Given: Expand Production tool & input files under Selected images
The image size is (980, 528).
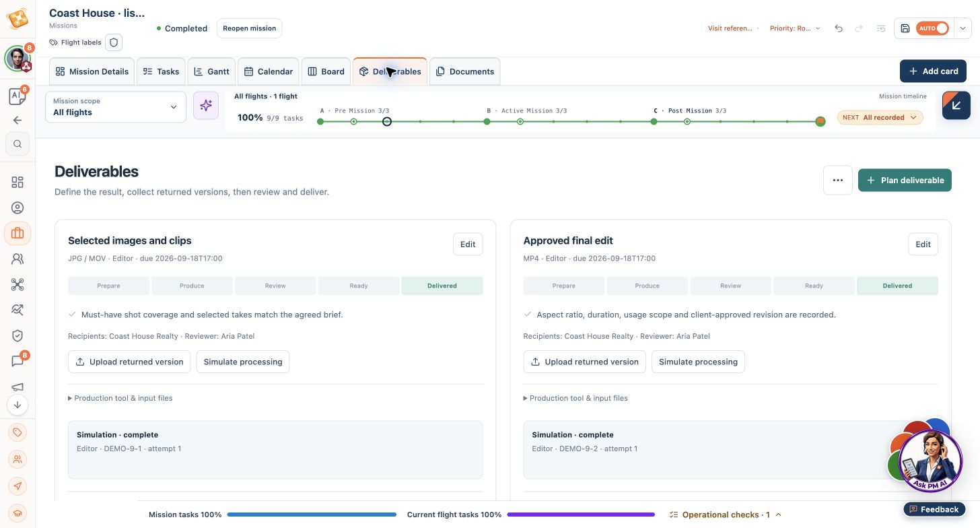Looking at the screenshot, I should 120,398.
